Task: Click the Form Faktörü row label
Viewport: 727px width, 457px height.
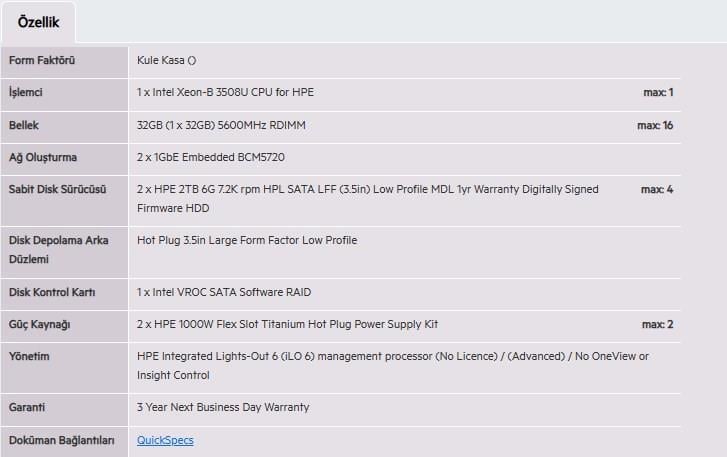Action: click(x=42, y=61)
